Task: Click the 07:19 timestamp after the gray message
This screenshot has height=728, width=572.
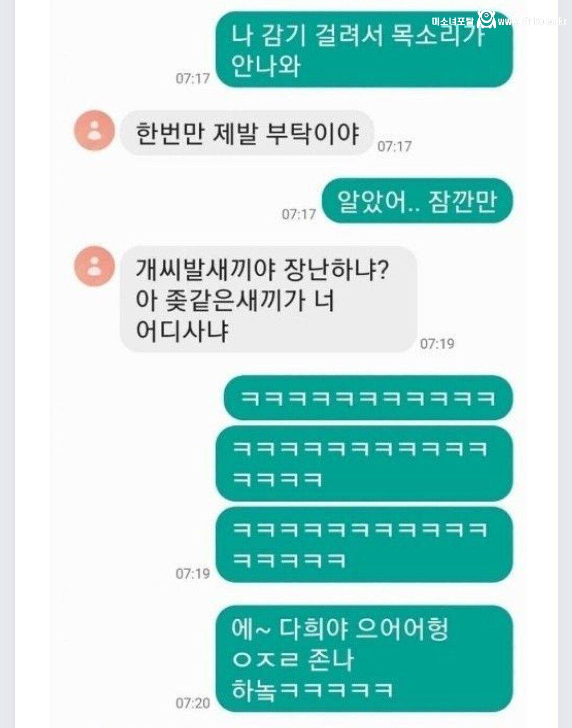Action: tap(437, 344)
